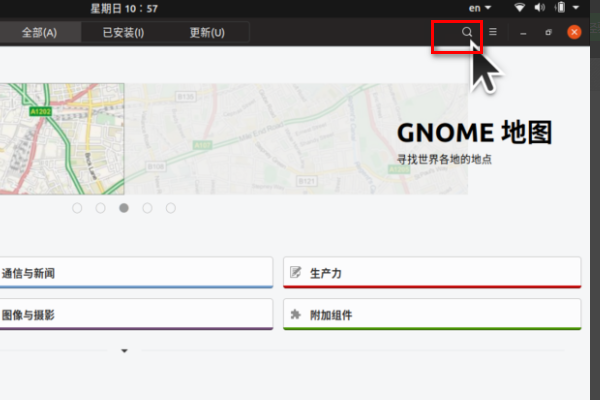Click the puzzle icon beside 附加组件
Screen dimensions: 600x400
point(295,315)
